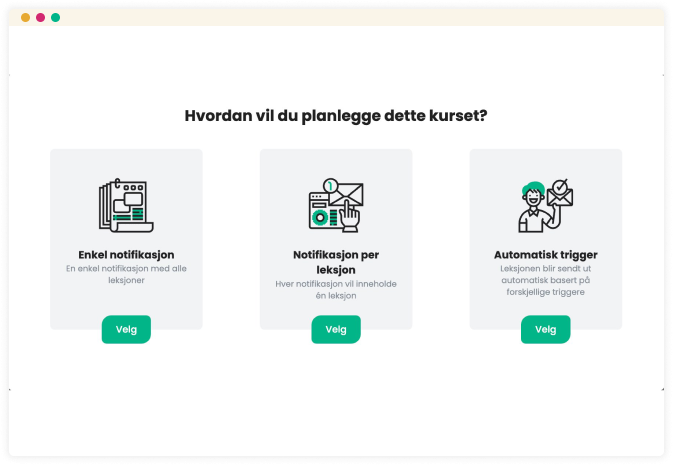This screenshot has height=465, width=673.
Task: Click the green window dot
Action: coord(55,17)
